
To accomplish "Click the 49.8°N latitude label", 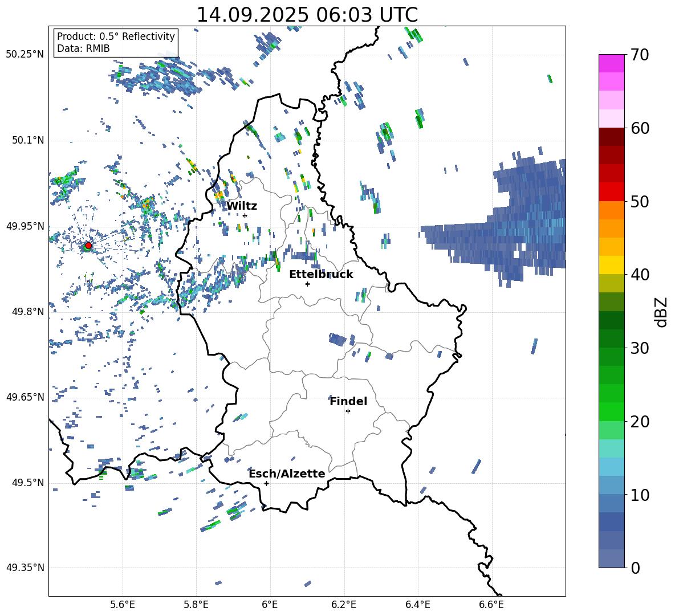I will coord(27,312).
